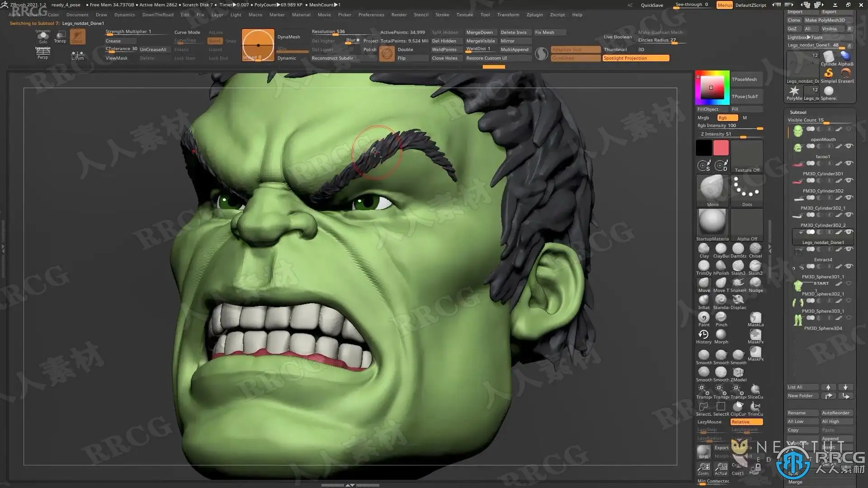This screenshot has width=868, height=488.
Task: Select the DamStandard brush
Action: [738, 250]
